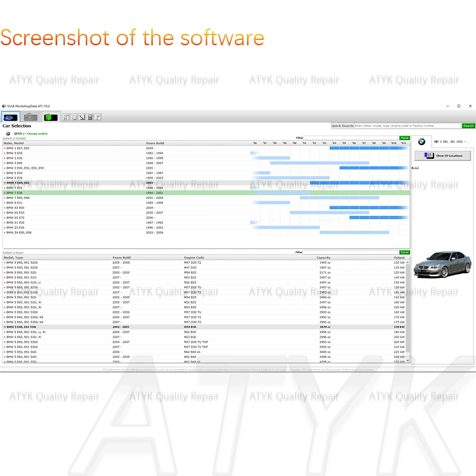Click the type list scroll down arrow
Viewport: 476px width, 476px height.
[x=408, y=361]
